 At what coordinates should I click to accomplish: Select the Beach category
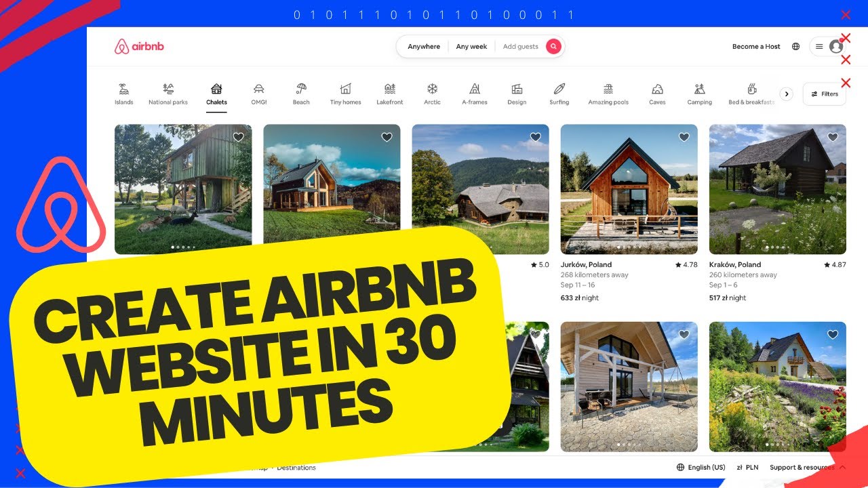tap(301, 94)
